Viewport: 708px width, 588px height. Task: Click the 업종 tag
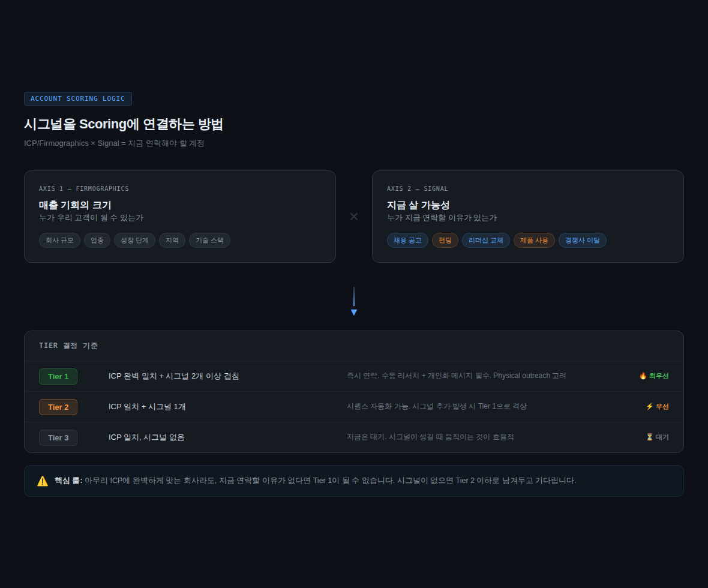(97, 241)
